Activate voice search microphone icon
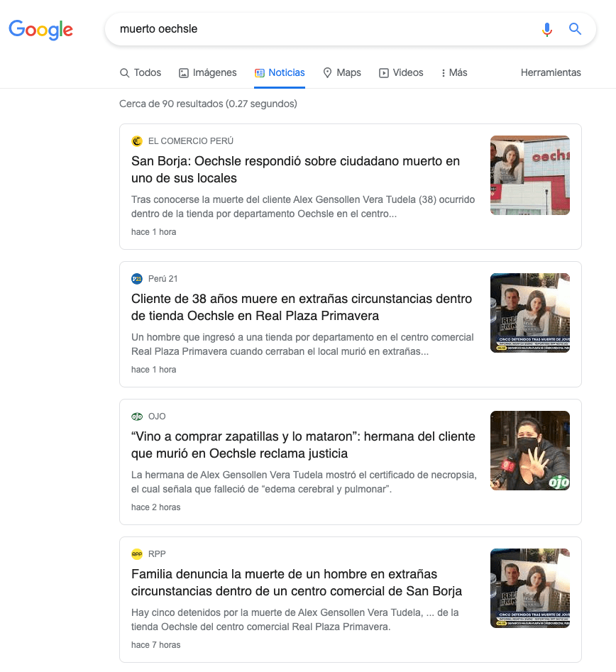616x672 pixels. point(546,29)
